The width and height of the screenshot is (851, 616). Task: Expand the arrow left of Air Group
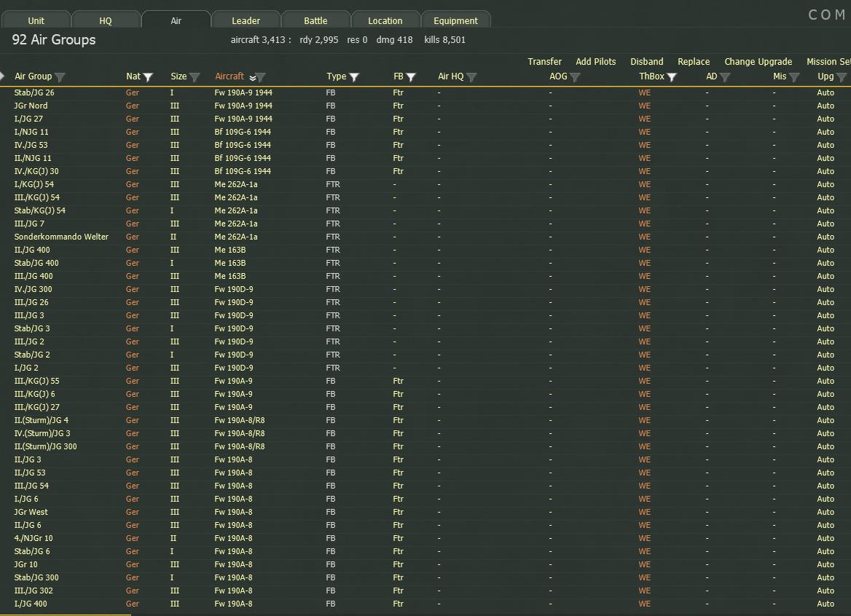coord(3,76)
